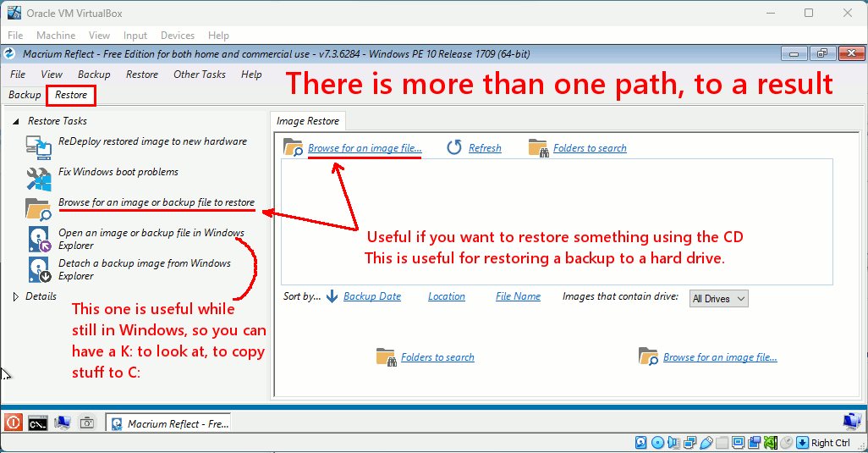Click VirtualBox network adapters indicator icon
Screen dimensions: 868x453
(x=689, y=443)
